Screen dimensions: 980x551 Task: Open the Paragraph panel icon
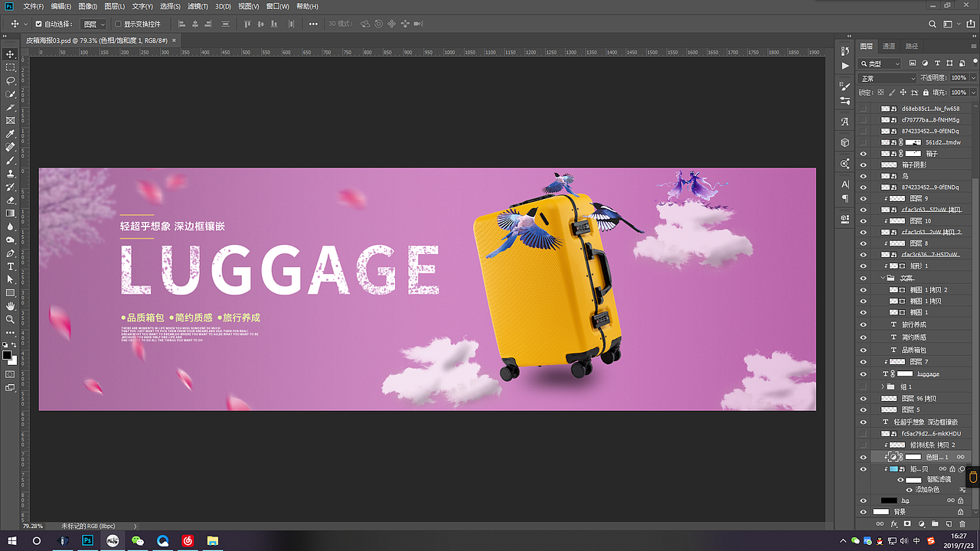coord(845,198)
